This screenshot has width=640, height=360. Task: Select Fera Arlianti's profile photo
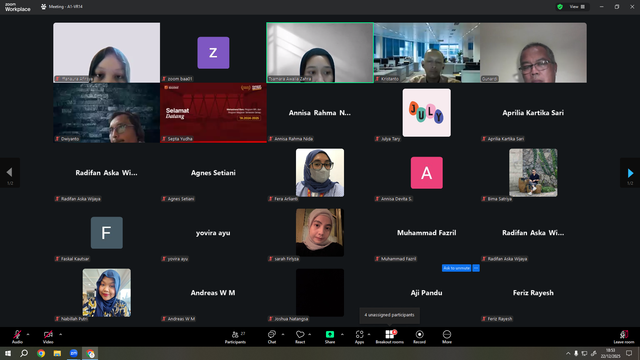coord(320,173)
